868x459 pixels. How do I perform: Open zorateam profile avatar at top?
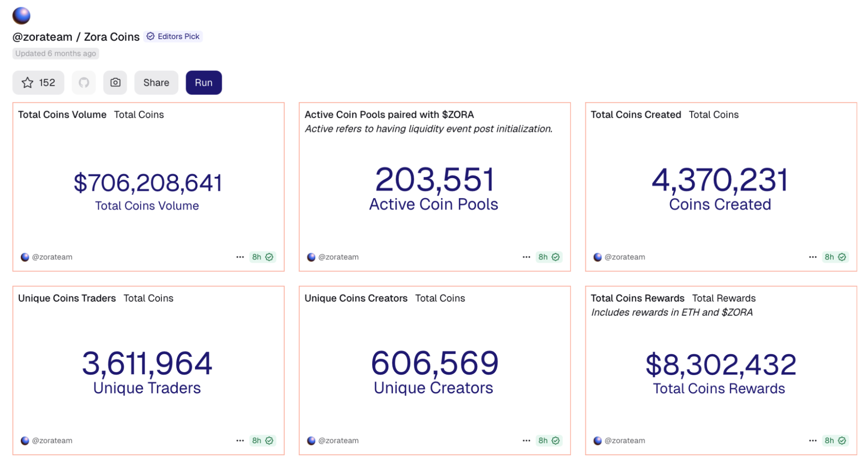coord(21,16)
